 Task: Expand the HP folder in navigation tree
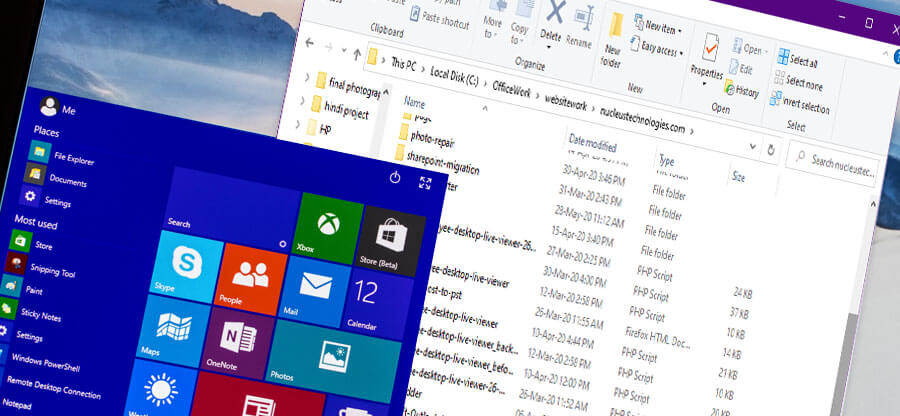tap(297, 123)
